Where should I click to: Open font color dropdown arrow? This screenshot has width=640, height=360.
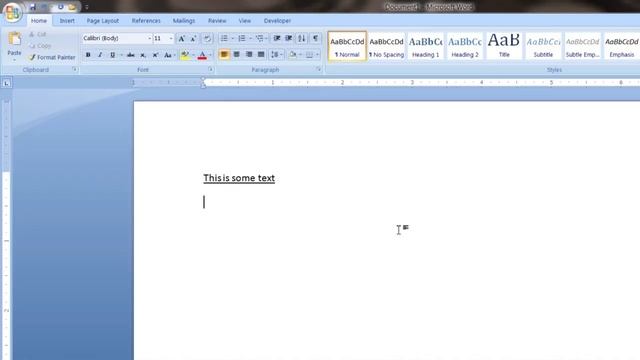[x=210, y=55]
